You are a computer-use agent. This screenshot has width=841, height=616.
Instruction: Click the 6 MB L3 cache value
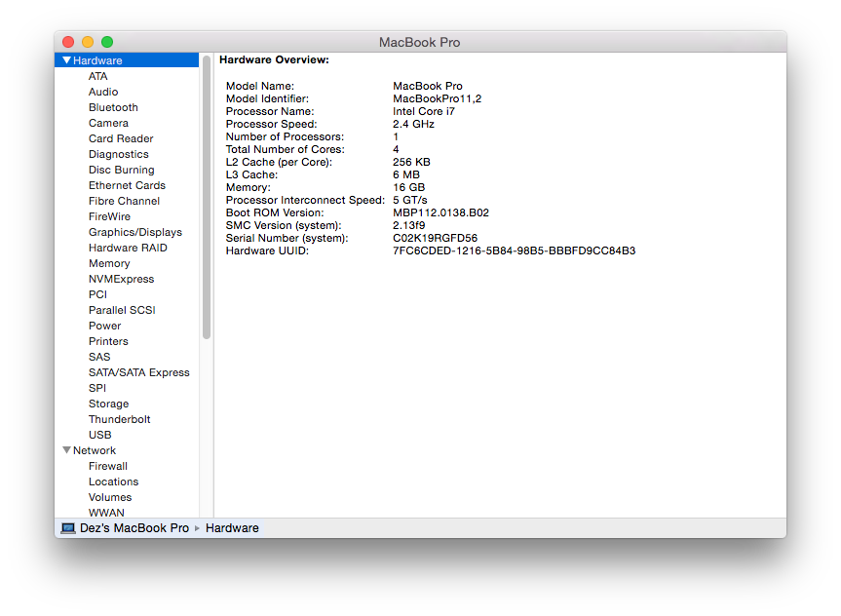tap(406, 174)
